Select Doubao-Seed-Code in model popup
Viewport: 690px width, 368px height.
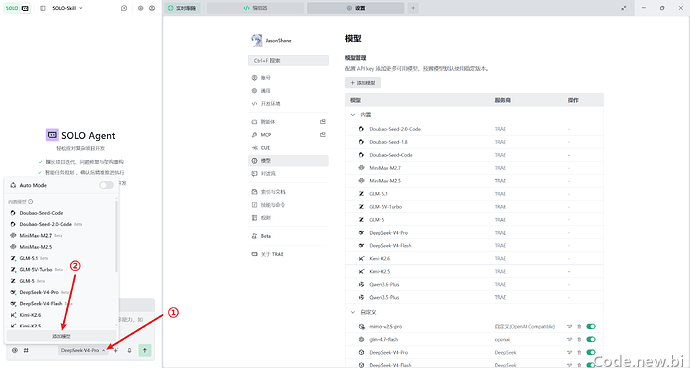[61, 213]
